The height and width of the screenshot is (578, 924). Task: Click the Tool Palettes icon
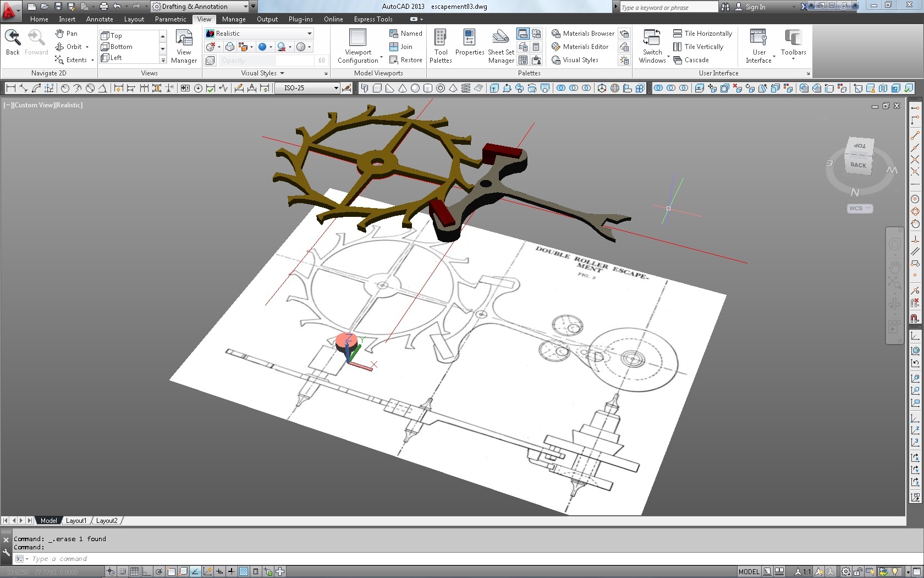[x=441, y=47]
